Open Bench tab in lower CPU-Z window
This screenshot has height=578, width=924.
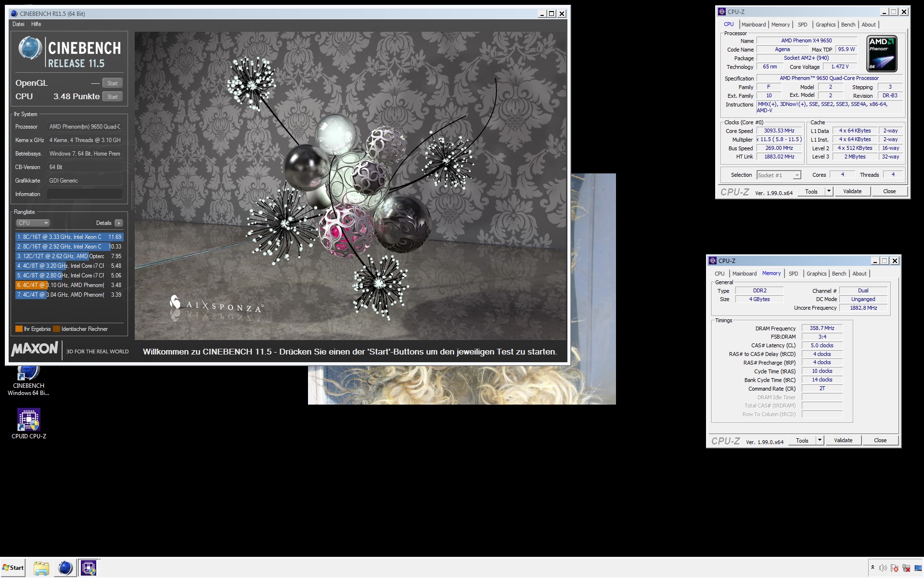point(839,274)
